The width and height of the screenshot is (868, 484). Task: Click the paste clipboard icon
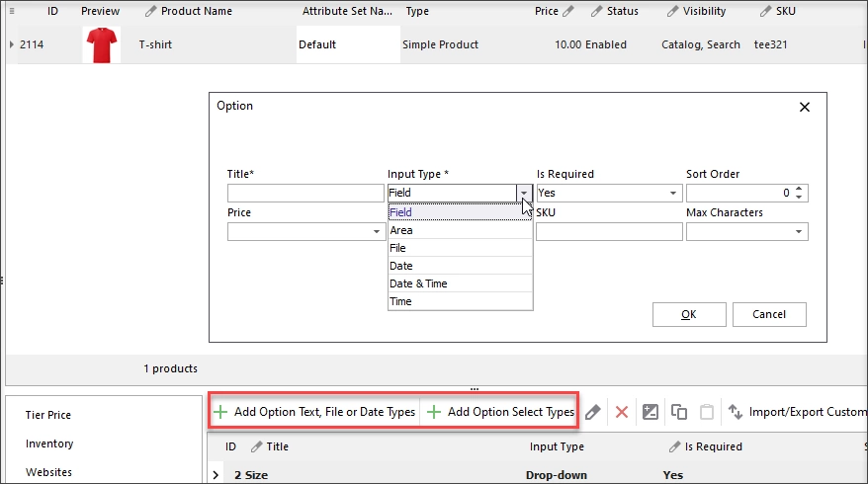click(707, 412)
